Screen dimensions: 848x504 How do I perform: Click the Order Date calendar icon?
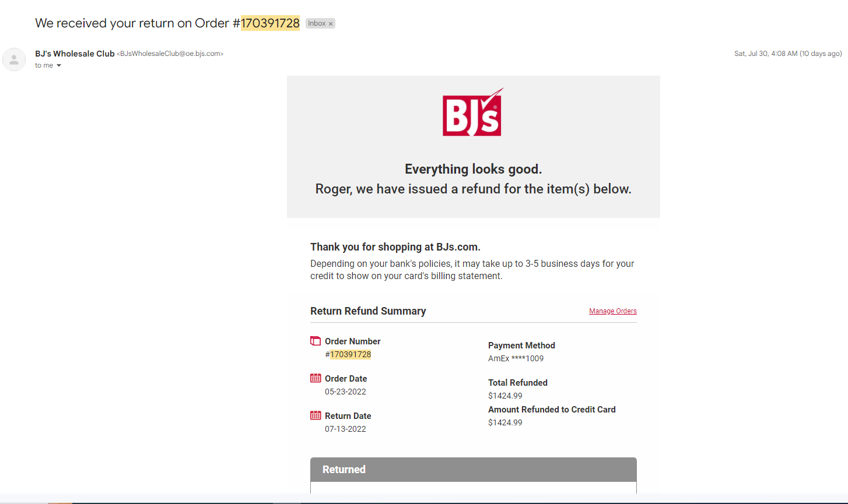pos(316,378)
